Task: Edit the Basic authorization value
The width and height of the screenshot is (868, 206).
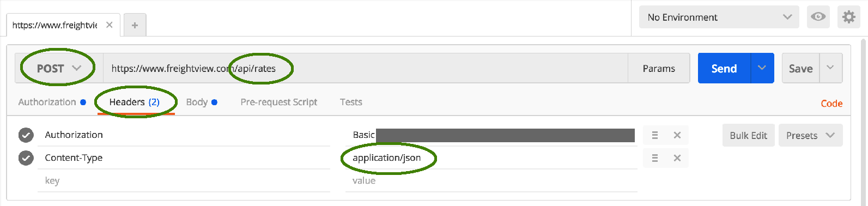Action: tap(491, 135)
